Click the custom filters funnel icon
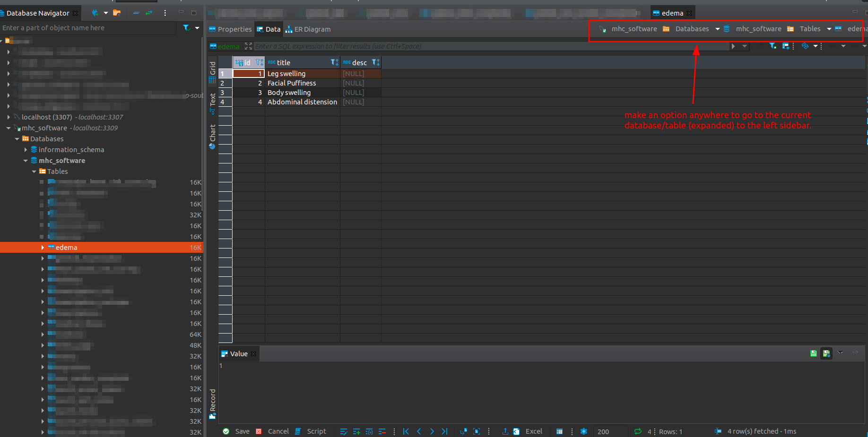This screenshot has width=868, height=437. point(773,46)
